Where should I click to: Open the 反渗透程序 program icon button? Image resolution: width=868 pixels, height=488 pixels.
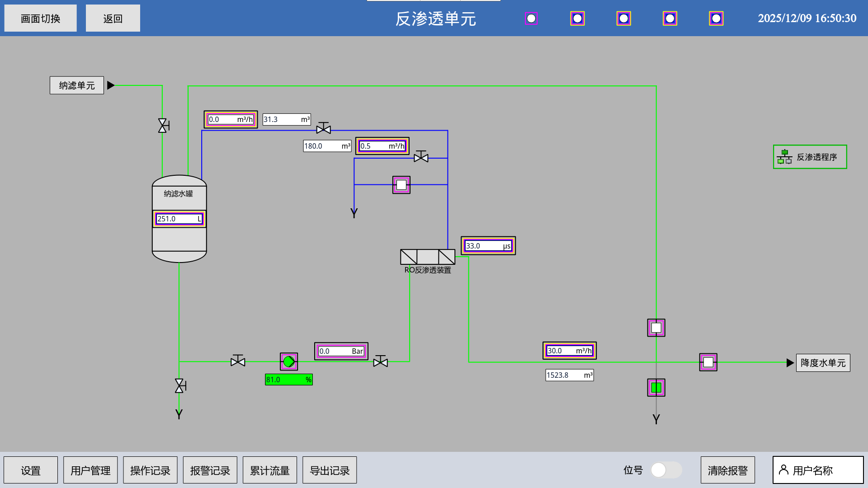pos(810,157)
